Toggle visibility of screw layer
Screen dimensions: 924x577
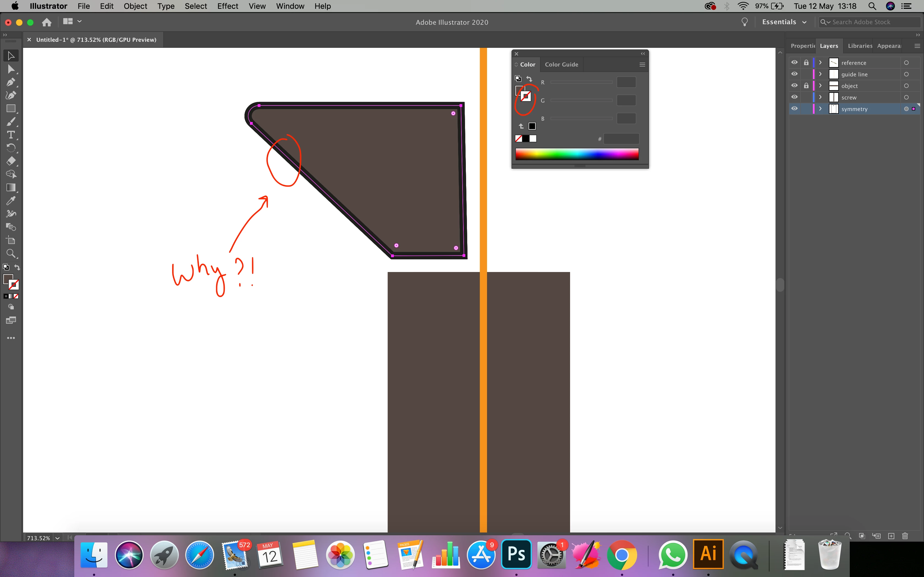pyautogui.click(x=794, y=97)
